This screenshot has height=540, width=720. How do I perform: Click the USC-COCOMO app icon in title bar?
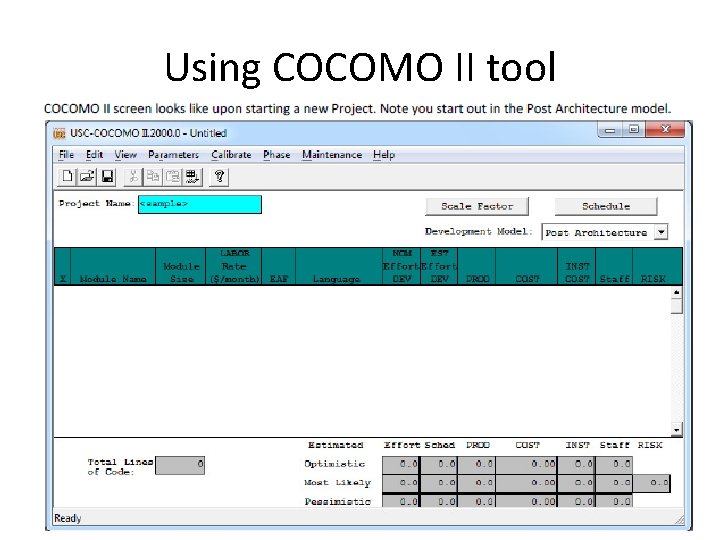click(59, 134)
